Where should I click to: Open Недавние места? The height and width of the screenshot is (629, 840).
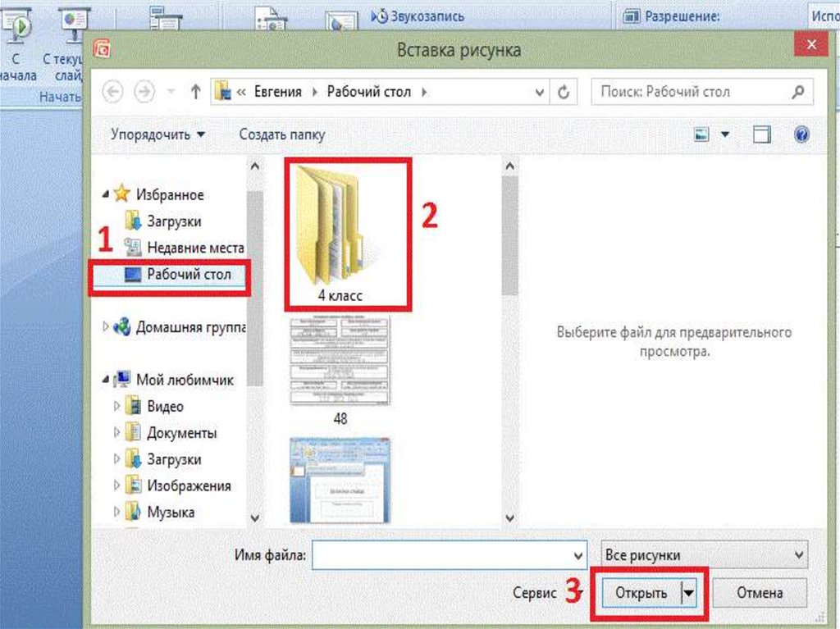click(195, 248)
